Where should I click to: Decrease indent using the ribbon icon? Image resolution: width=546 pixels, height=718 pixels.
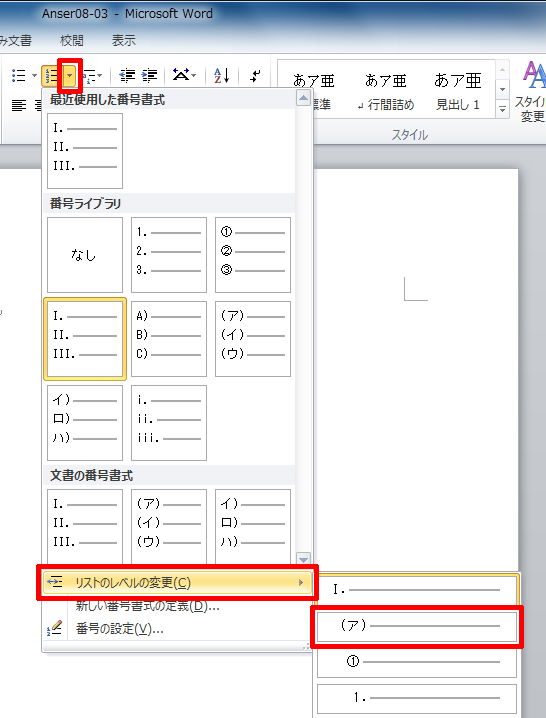127,75
